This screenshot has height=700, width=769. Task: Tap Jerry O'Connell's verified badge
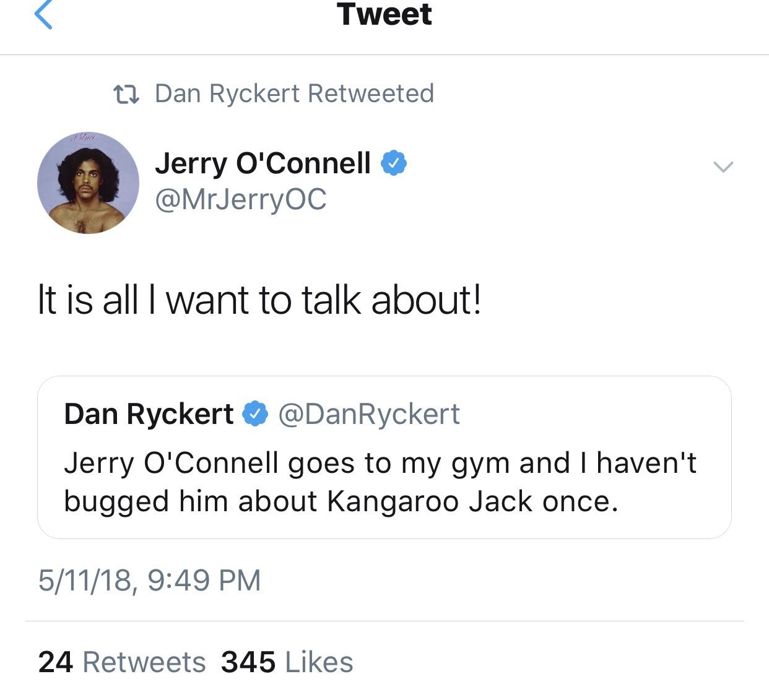point(396,163)
